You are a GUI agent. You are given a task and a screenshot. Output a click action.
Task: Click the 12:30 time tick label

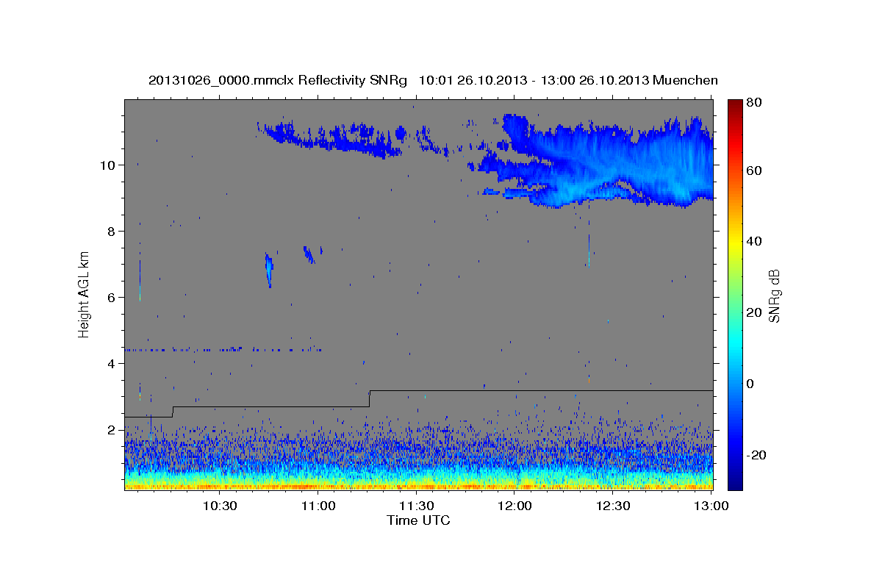coord(614,506)
